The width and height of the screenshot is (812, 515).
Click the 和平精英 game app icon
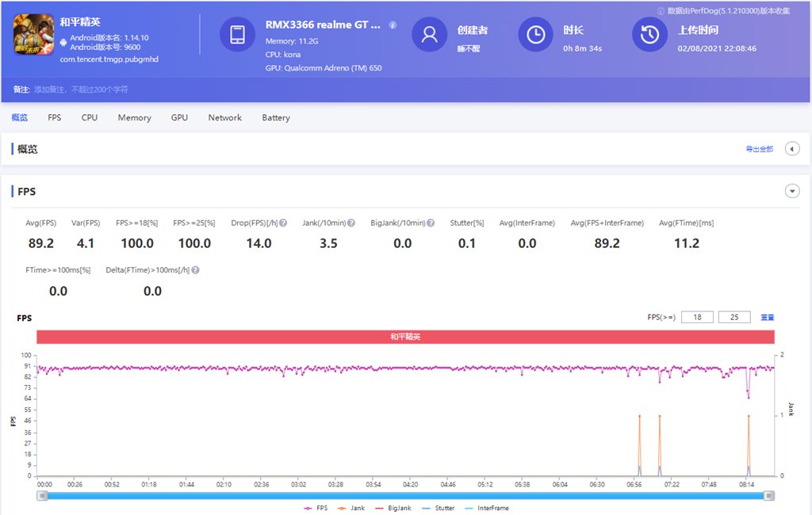coord(33,34)
